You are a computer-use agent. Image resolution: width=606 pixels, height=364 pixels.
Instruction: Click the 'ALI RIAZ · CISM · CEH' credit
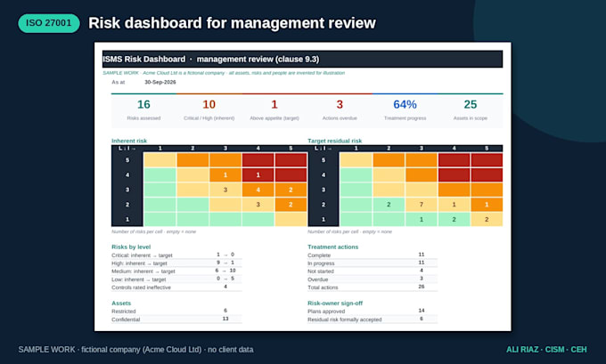point(546,350)
